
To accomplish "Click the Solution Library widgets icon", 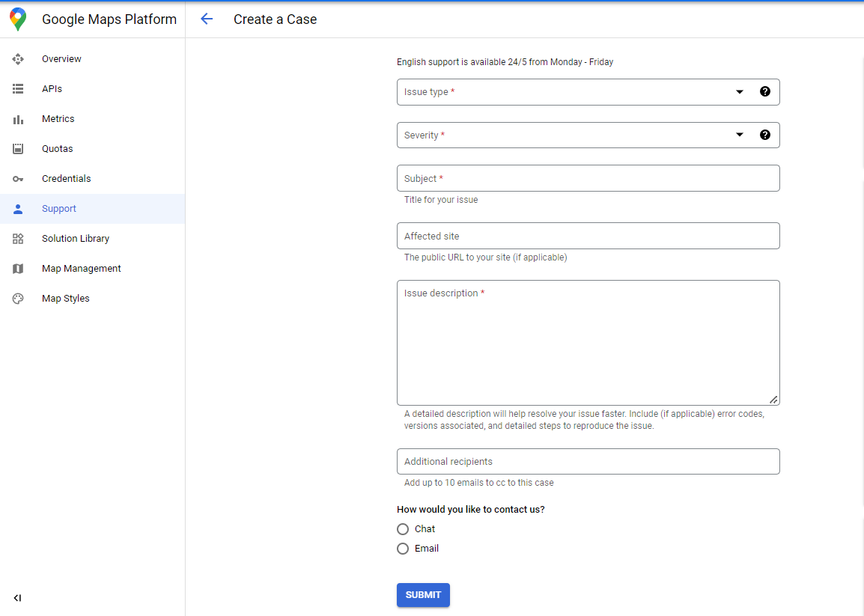I will (x=18, y=239).
